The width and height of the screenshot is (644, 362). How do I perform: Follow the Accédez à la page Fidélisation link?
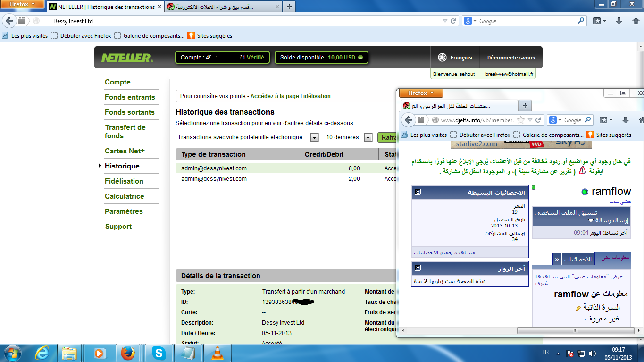(290, 96)
